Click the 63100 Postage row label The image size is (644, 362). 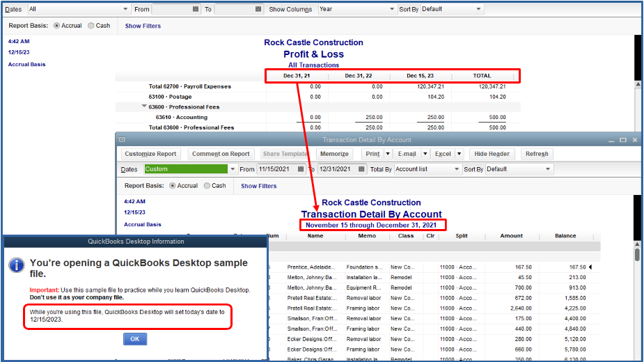pos(170,97)
